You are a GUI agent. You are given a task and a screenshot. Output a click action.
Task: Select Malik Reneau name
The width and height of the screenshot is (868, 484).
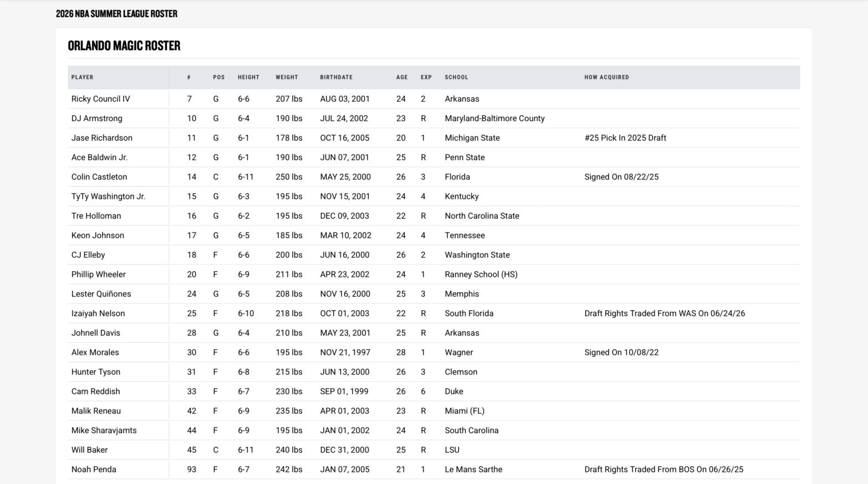96,411
